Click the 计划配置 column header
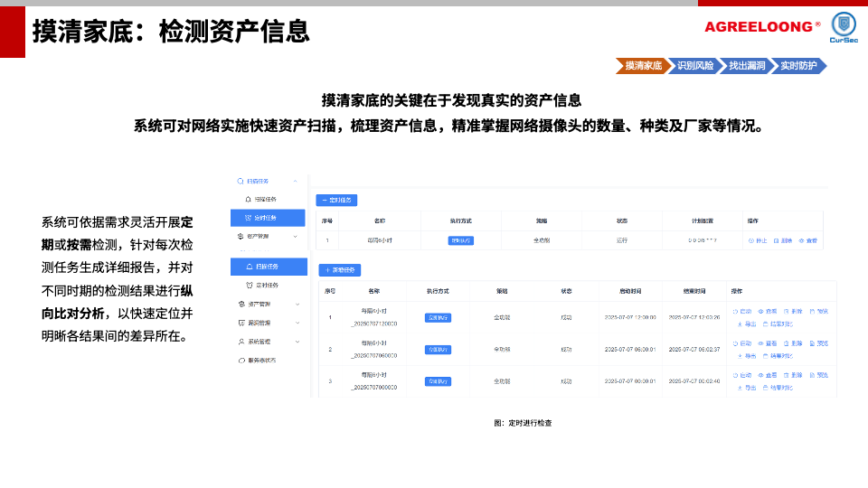The width and height of the screenshot is (868, 488). click(703, 221)
